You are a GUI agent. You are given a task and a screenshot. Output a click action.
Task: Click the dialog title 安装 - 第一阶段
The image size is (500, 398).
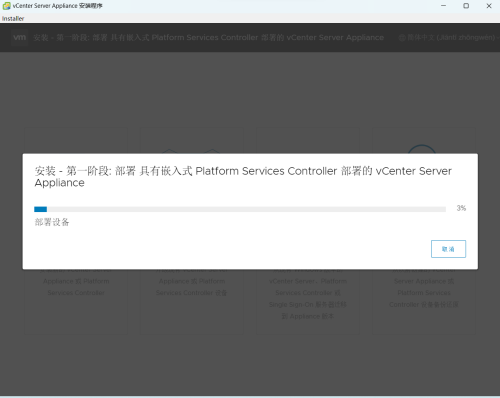tap(243, 177)
